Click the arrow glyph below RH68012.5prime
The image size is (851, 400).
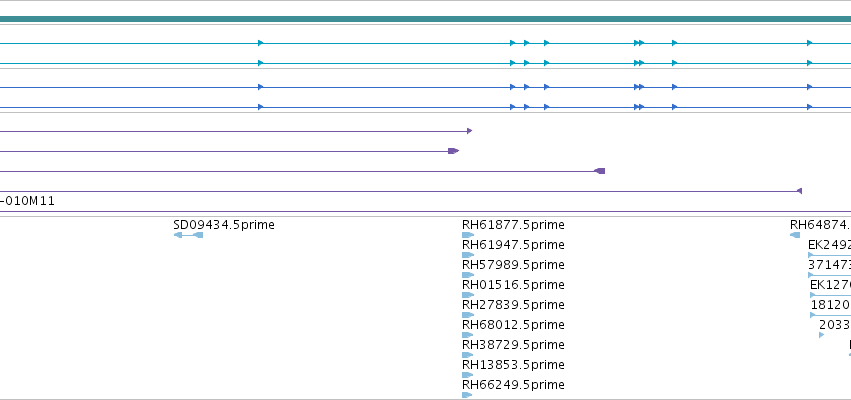pyautogui.click(x=467, y=335)
